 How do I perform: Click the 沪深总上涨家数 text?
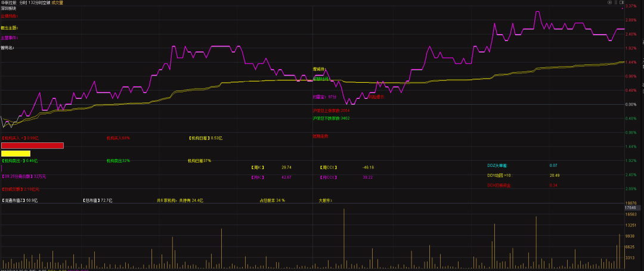click(x=331, y=111)
